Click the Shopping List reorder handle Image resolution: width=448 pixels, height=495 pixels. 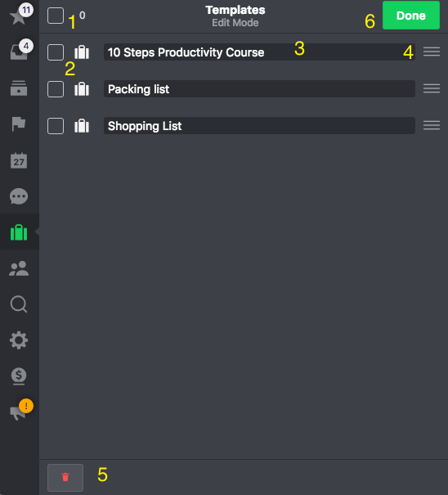[432, 125]
